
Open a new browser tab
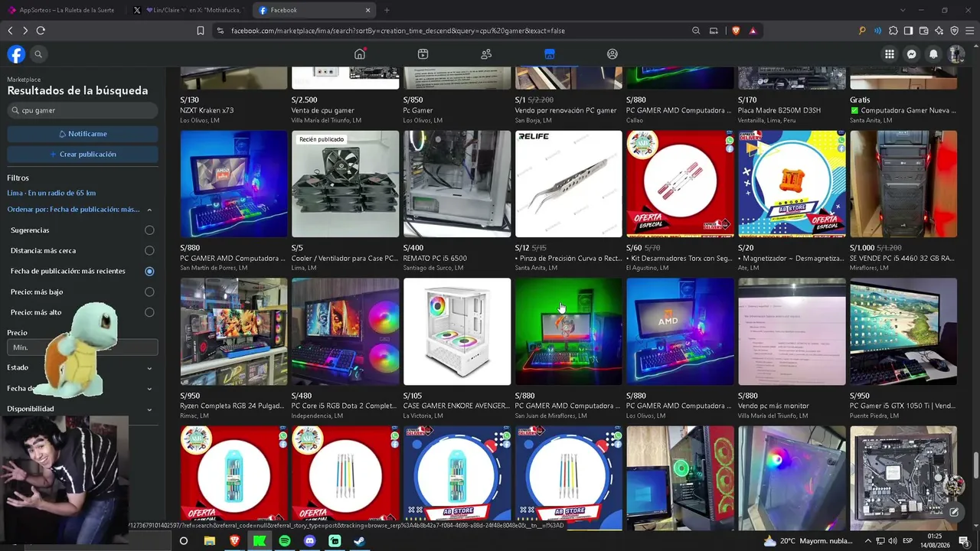point(387,10)
